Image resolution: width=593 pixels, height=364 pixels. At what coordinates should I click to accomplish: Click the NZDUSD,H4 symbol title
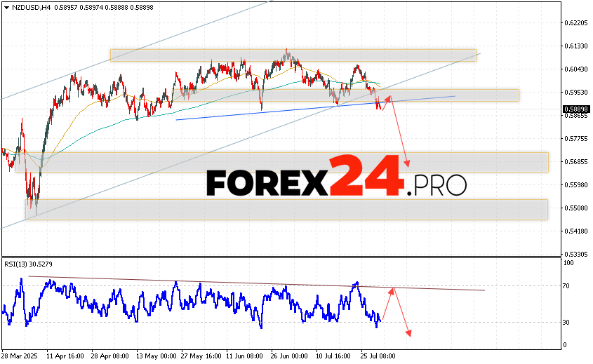(x=29, y=7)
